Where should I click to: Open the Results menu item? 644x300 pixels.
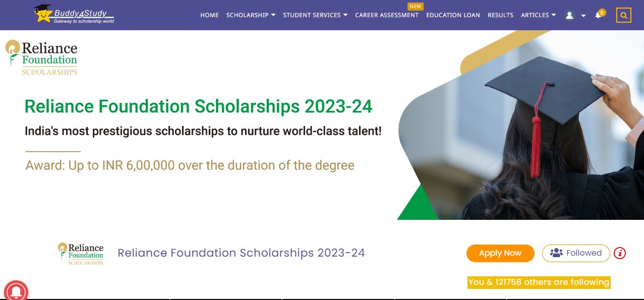click(500, 15)
